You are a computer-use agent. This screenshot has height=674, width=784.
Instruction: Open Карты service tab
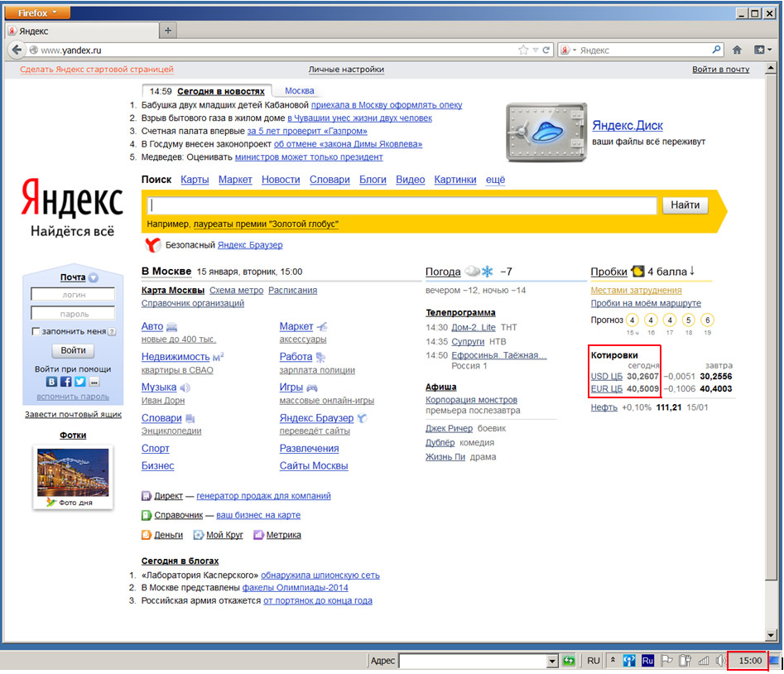pos(195,180)
